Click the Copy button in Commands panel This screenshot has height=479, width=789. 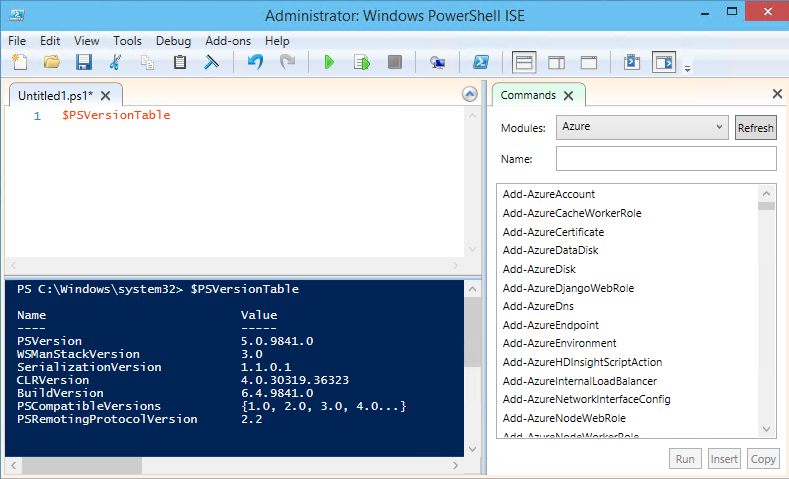pyautogui.click(x=763, y=459)
